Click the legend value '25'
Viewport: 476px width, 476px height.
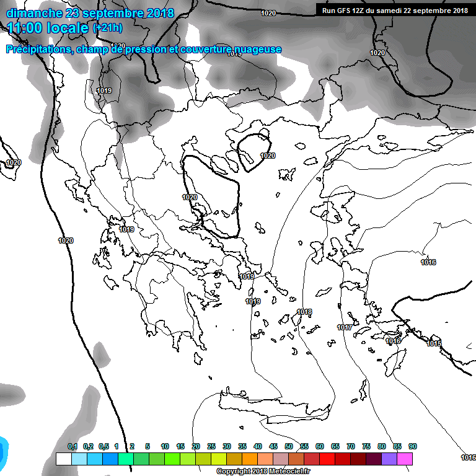coord(211,446)
